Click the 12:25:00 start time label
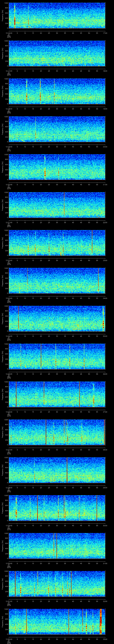114x644 pixels. (x=9, y=374)
